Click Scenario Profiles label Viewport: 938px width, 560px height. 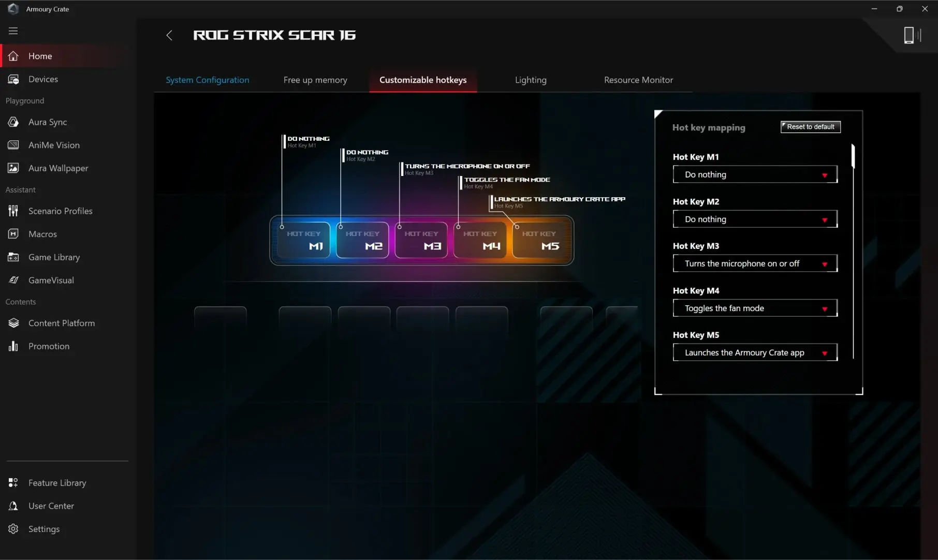61,211
